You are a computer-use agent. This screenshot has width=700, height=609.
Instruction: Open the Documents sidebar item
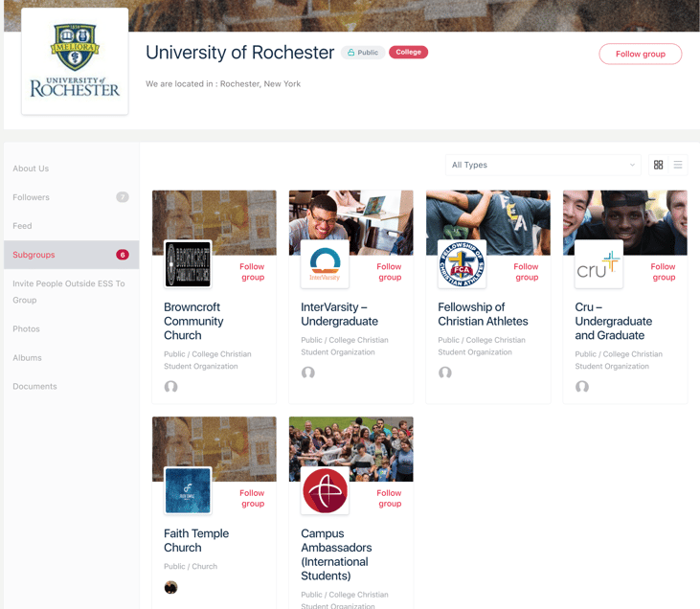pyautogui.click(x=34, y=387)
